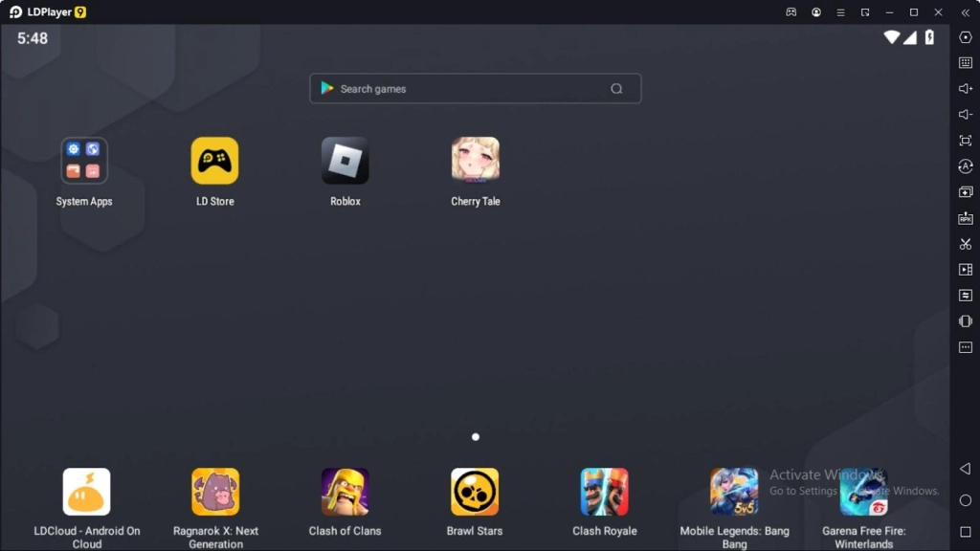Viewport: 980px width, 551px height.
Task: Click the search magnifier icon
Action: tap(616, 89)
